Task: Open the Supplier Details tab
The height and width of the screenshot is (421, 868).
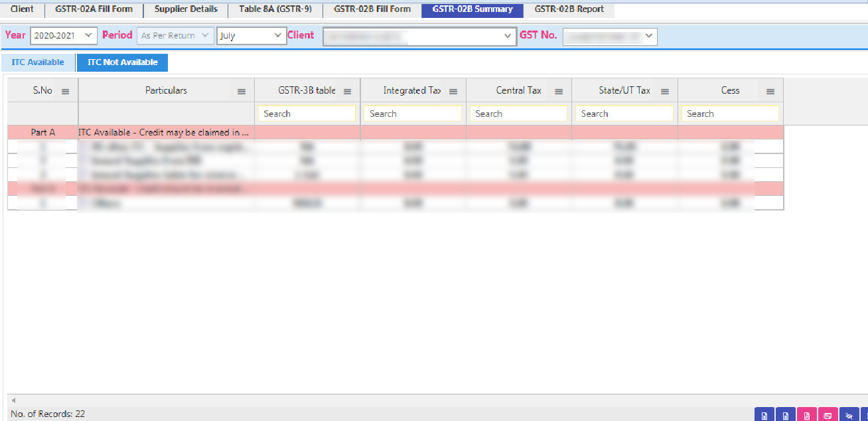Action: [186, 9]
